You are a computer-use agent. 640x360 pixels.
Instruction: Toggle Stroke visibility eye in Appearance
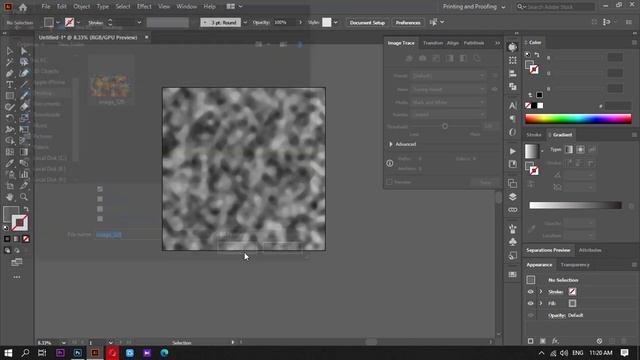[531, 292]
